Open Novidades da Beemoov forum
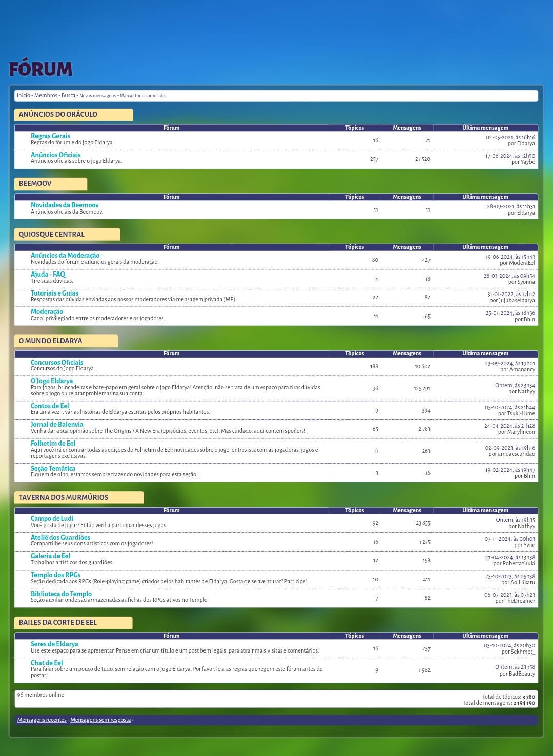553x756 pixels. point(65,205)
